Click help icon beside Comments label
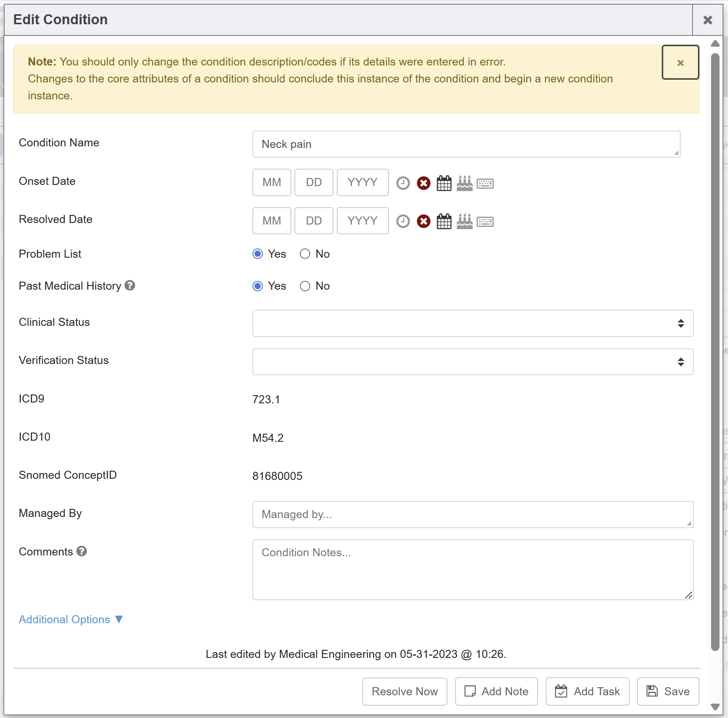 [x=82, y=551]
